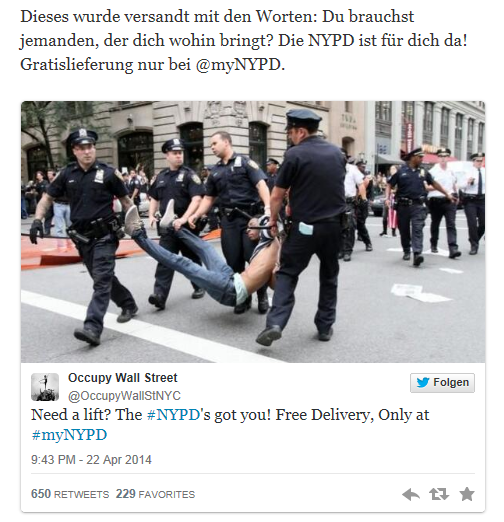Click the Twitter bird icon beside Folgen

tap(423, 382)
